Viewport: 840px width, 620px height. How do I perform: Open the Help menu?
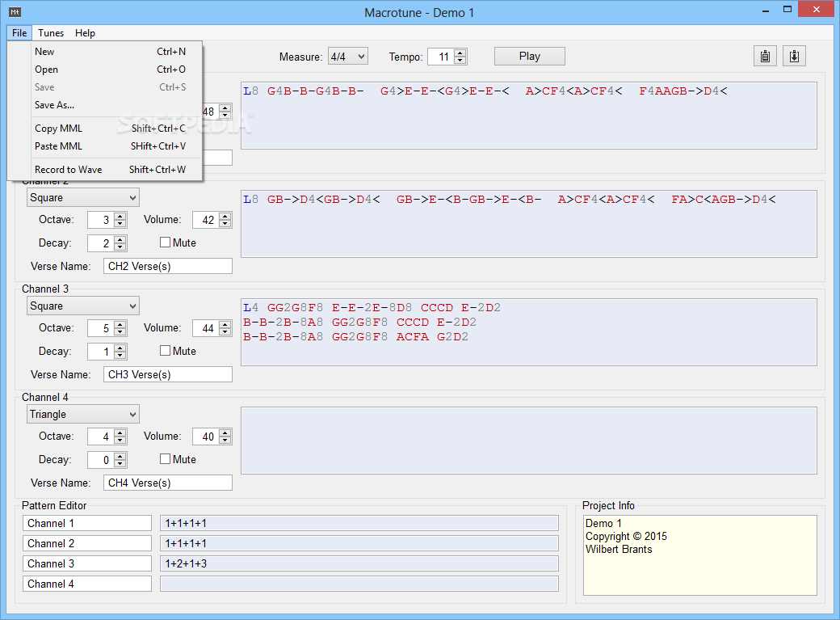(85, 32)
